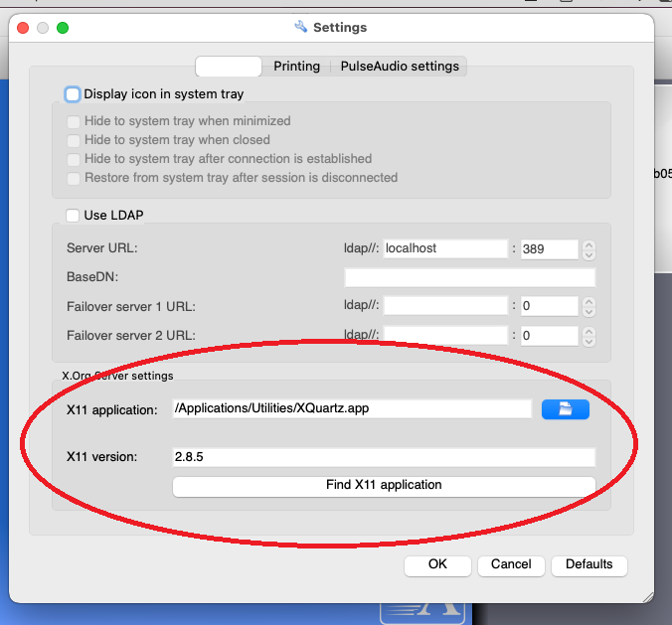Toggle the Use LDAP checkbox
Image resolution: width=672 pixels, height=625 pixels.
tap(73, 215)
